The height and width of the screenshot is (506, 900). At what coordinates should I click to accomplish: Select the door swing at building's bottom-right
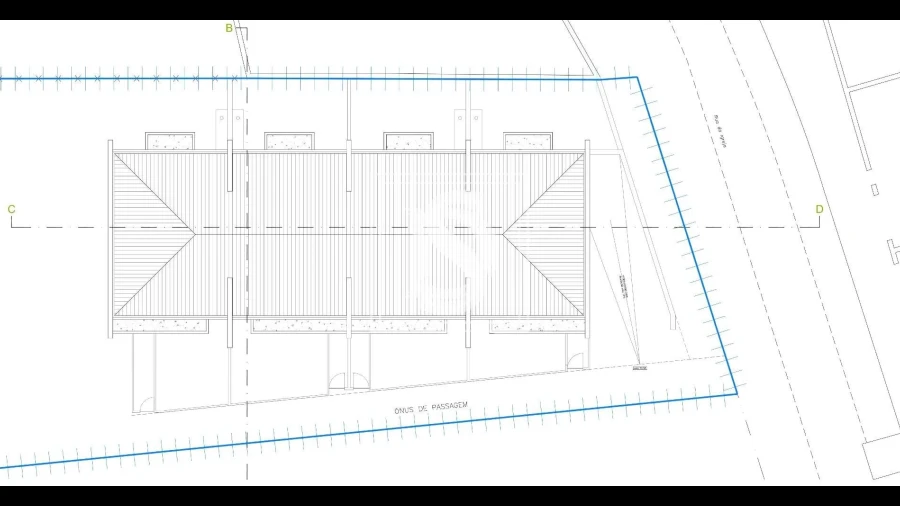tap(574, 361)
